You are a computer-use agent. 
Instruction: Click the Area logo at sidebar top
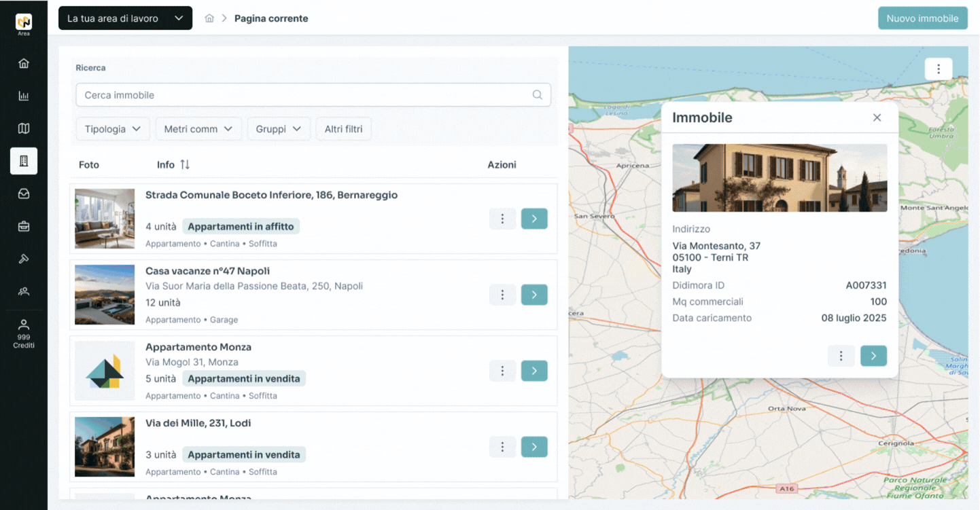[24, 24]
